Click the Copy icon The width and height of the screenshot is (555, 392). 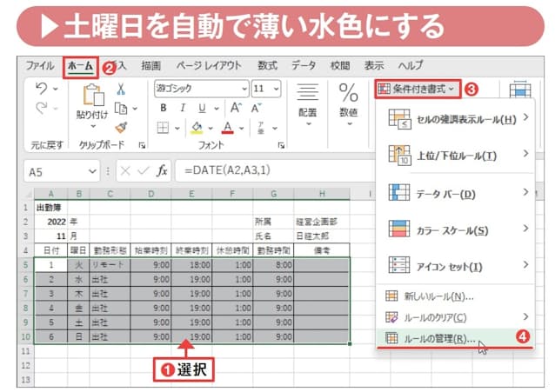pyautogui.click(x=121, y=109)
